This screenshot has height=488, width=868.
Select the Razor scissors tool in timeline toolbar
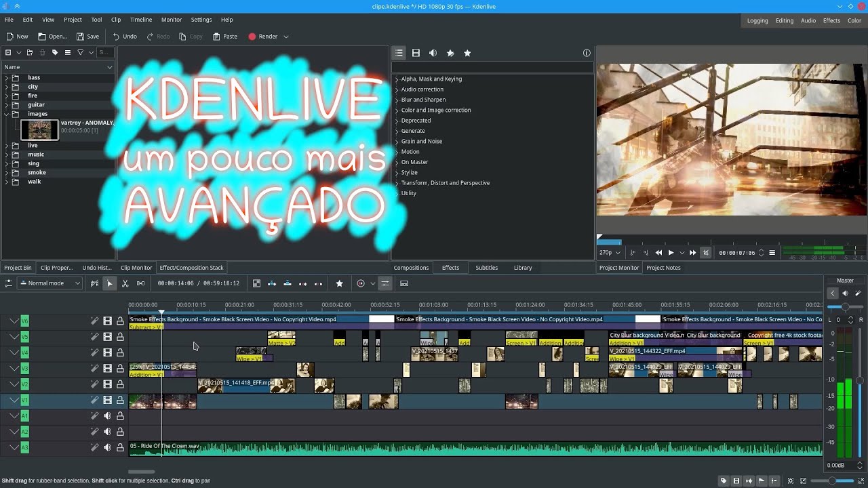[125, 283]
